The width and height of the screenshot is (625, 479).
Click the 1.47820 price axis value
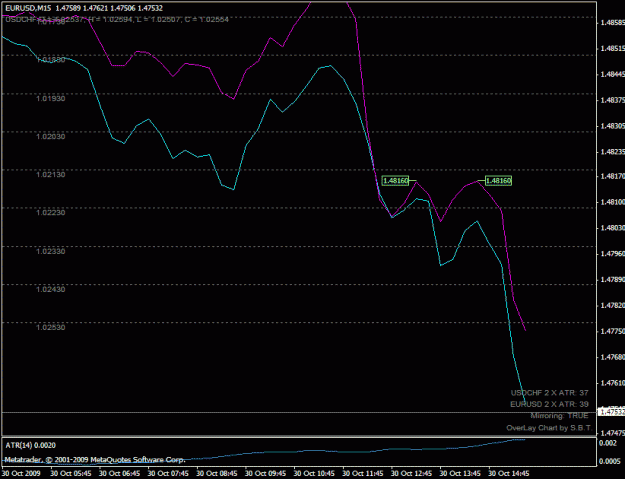pyautogui.click(x=613, y=306)
